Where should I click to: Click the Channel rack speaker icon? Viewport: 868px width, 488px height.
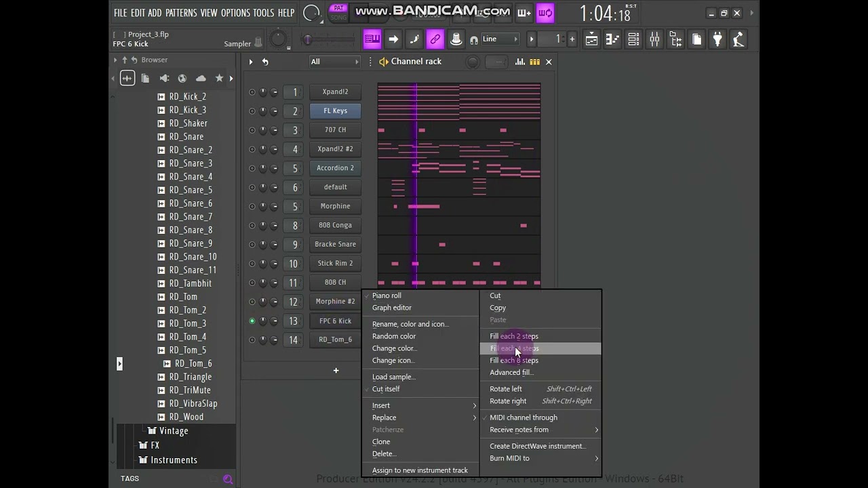click(x=384, y=62)
